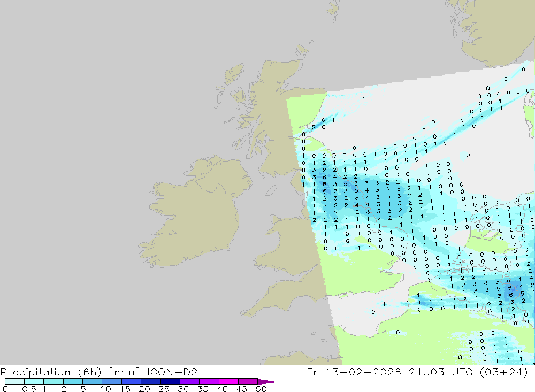Click the '10' legend scale value
535x392 pixels.
click(106, 389)
